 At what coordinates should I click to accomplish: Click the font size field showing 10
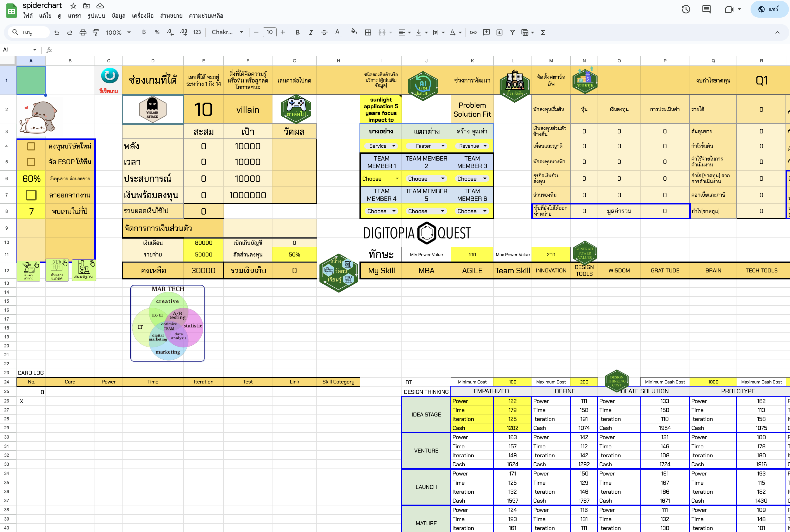269,32
